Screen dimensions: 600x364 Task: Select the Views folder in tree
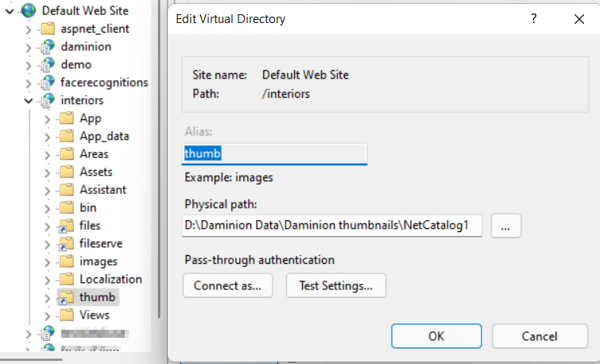[x=95, y=315]
